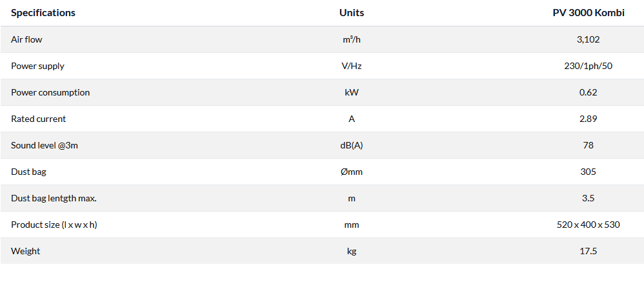The height and width of the screenshot is (291, 644).
Task: Click the 17.5 weight value
Action: point(588,251)
